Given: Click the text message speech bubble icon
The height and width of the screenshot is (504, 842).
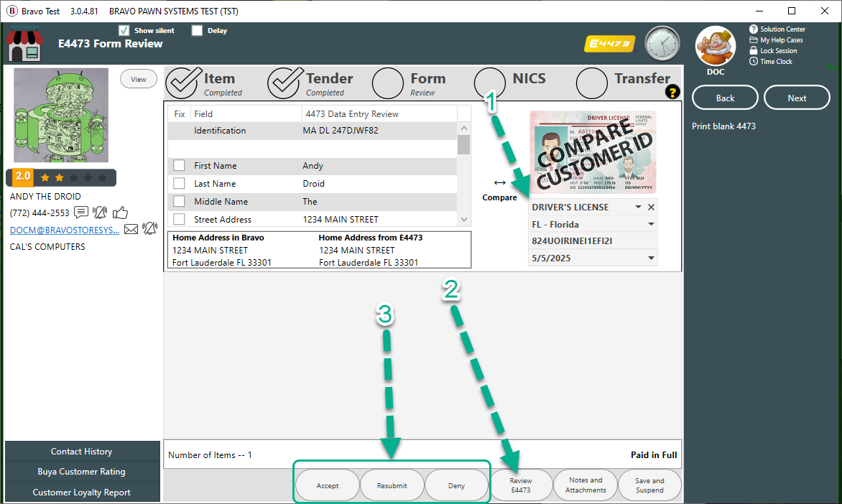Looking at the screenshot, I should click(81, 213).
